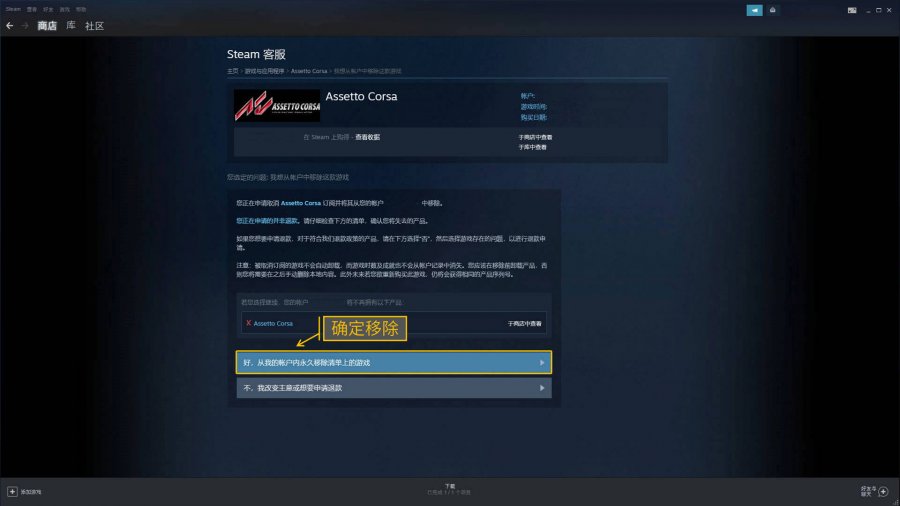Open friends and chat plus icon
This screenshot has height=506, width=900.
883,491
